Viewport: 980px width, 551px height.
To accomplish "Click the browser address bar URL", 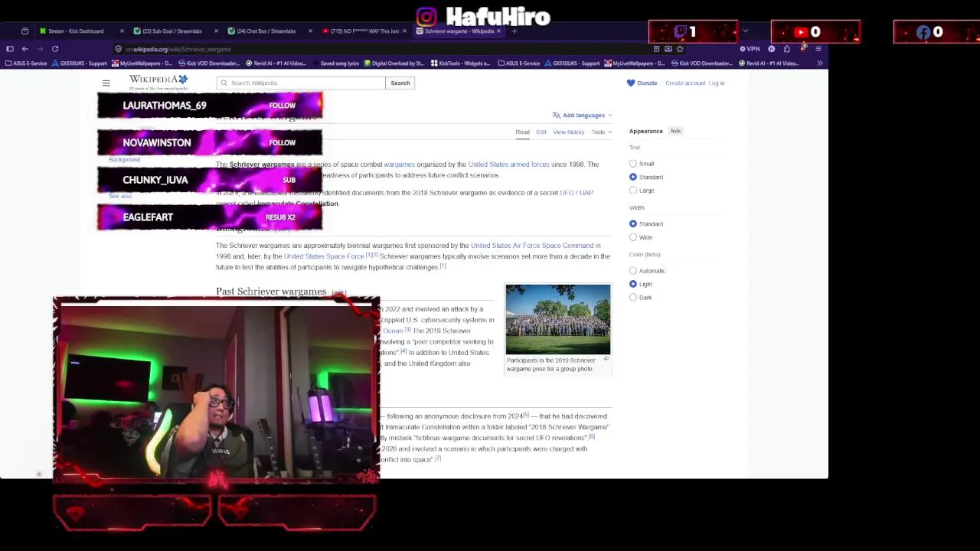I will click(x=178, y=49).
